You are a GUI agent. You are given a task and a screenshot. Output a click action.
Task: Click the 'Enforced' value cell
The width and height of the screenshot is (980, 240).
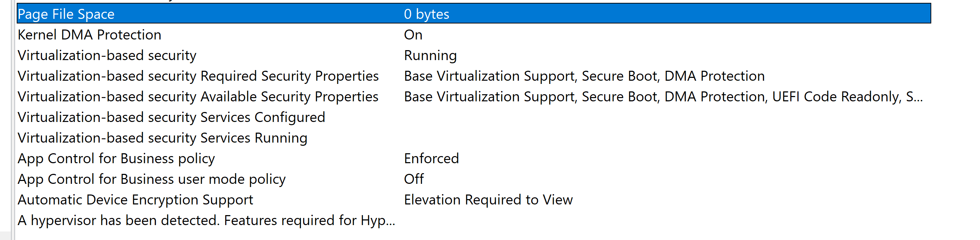tap(431, 158)
